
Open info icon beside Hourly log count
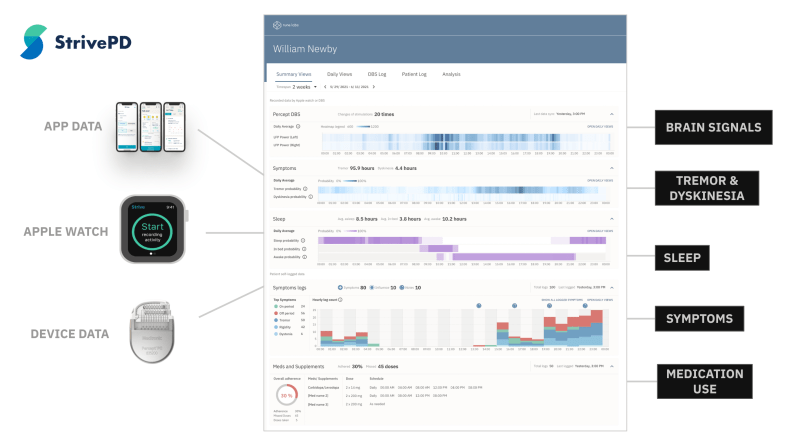[340, 300]
